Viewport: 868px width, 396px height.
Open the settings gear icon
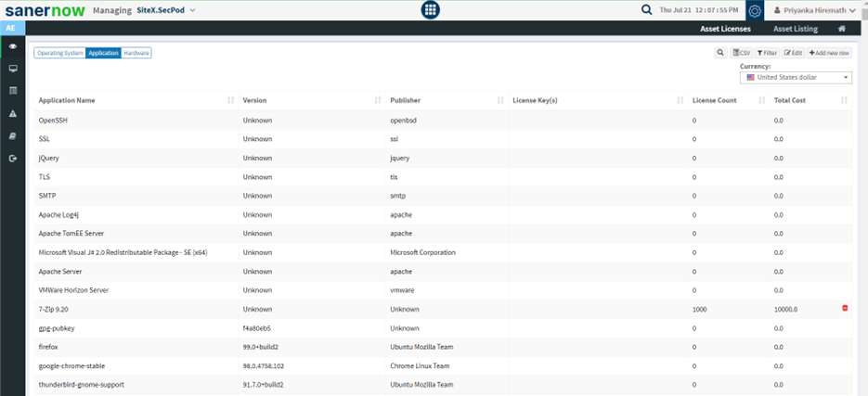tap(755, 10)
